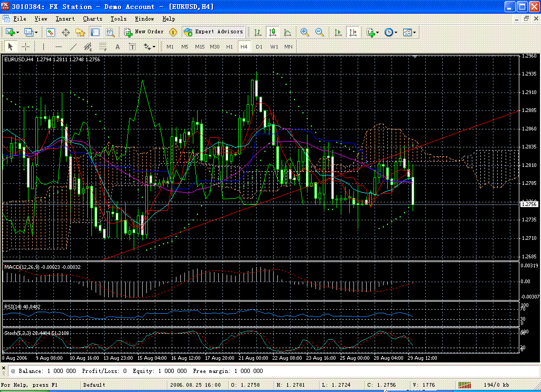
Task: Open the Strategy Tester icon
Action: tap(110, 32)
